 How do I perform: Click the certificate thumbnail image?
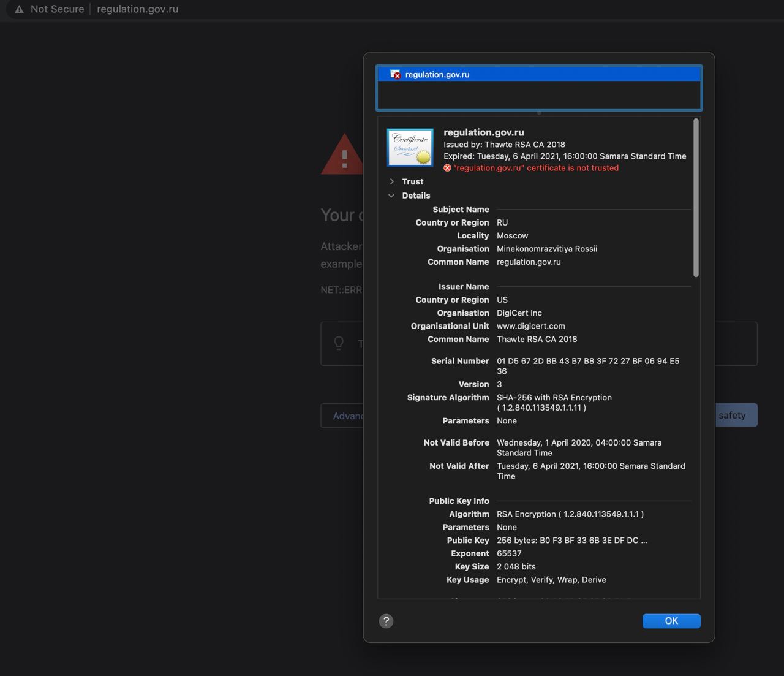click(x=410, y=147)
